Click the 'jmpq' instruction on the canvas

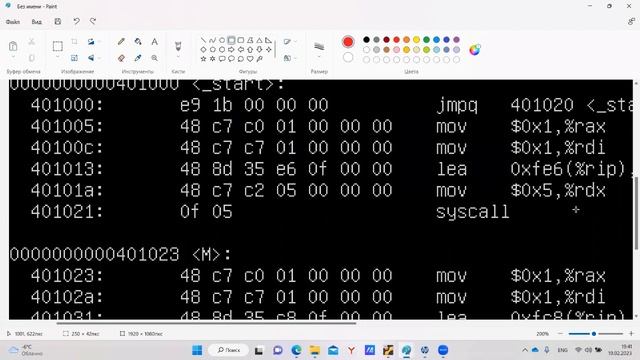[x=456, y=106]
